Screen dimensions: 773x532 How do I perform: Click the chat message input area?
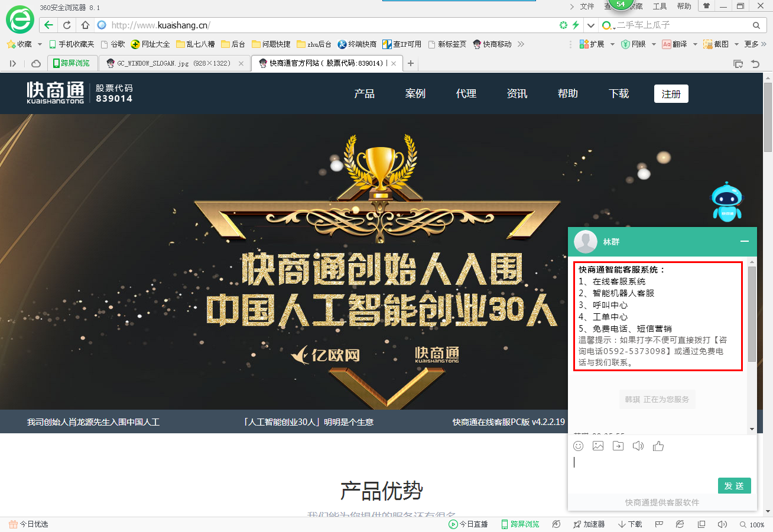click(x=662, y=465)
